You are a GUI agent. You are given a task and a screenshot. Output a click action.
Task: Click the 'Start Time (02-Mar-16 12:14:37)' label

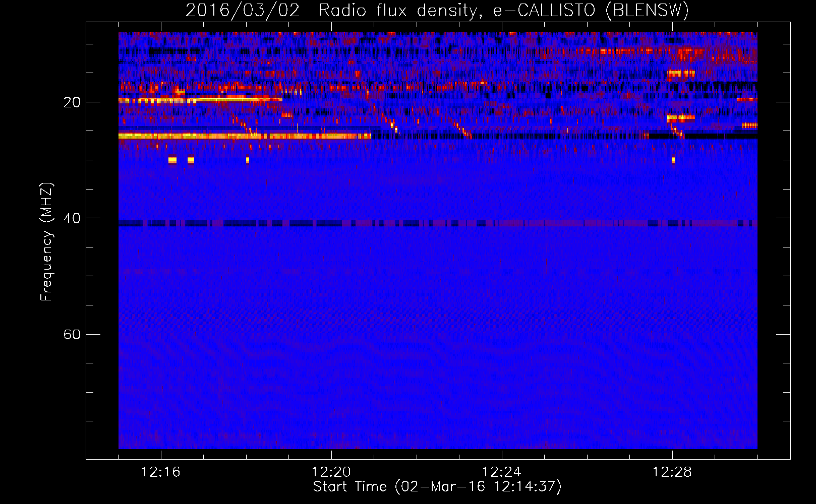(x=437, y=487)
